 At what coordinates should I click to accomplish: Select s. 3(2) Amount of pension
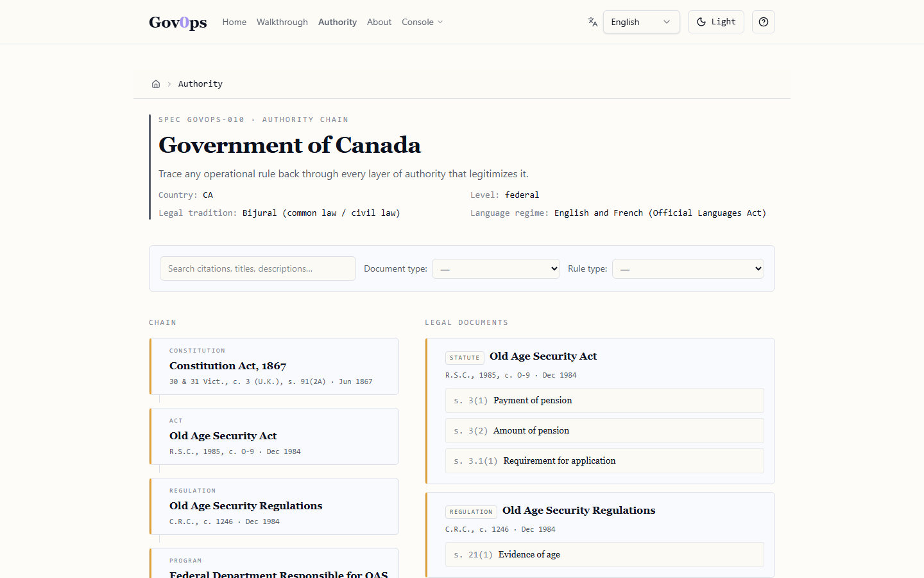pos(604,431)
